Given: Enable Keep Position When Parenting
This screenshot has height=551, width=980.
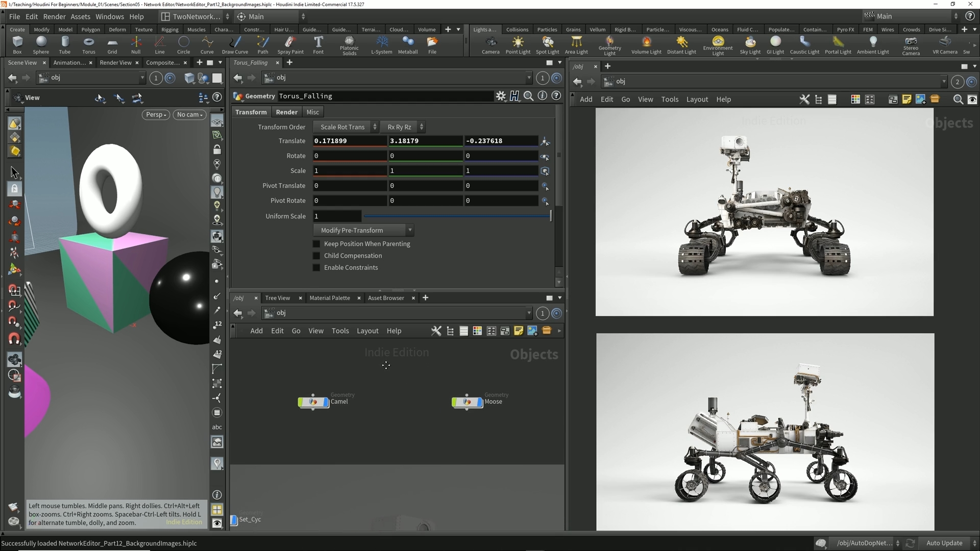Looking at the screenshot, I should 316,244.
